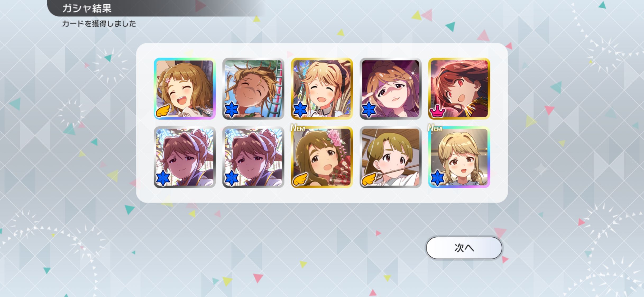644x297 pixels.
Task: Open the silver-framed card with purple stage background
Action: pos(390,89)
